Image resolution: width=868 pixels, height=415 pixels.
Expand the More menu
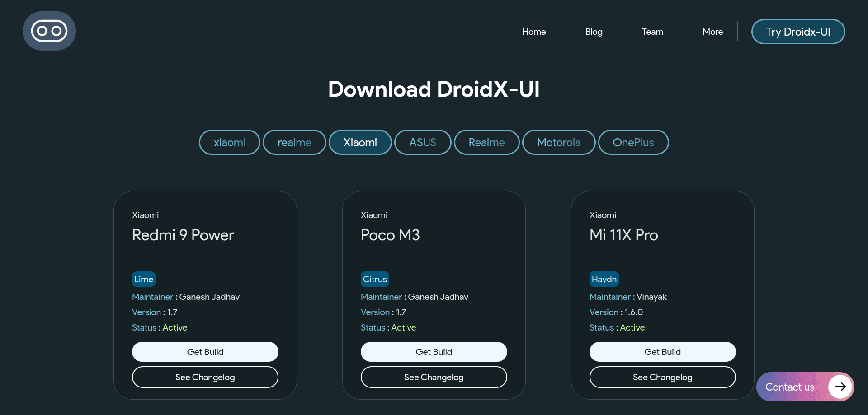click(x=712, y=32)
